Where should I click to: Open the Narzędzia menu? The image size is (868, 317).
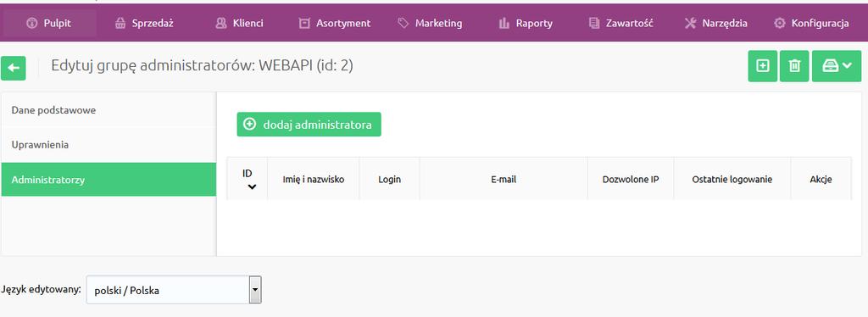click(x=715, y=23)
